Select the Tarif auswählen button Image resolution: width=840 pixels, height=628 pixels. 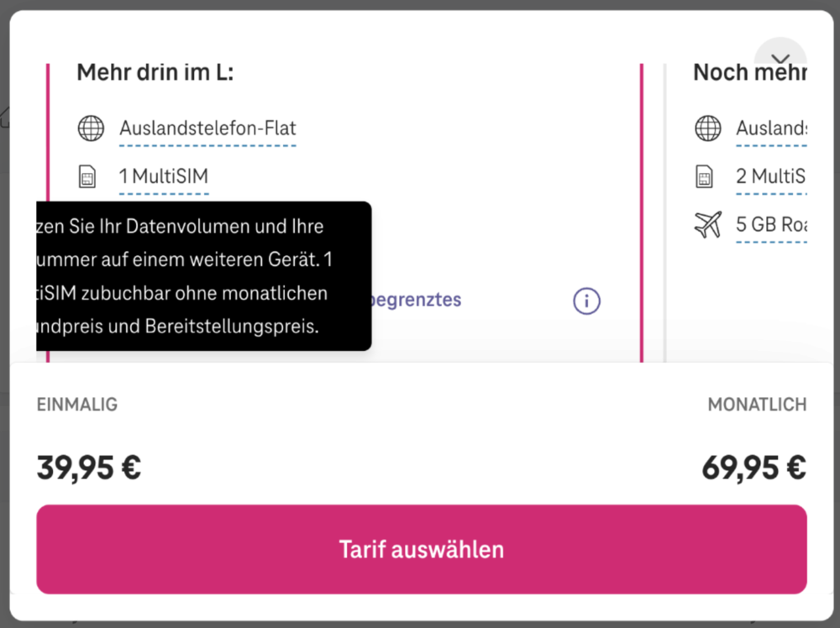pos(420,549)
